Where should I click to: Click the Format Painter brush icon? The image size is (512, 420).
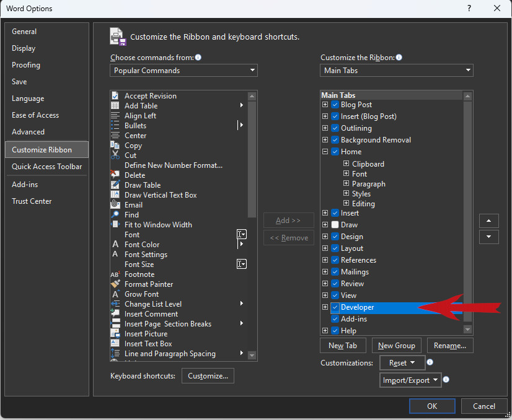(115, 284)
